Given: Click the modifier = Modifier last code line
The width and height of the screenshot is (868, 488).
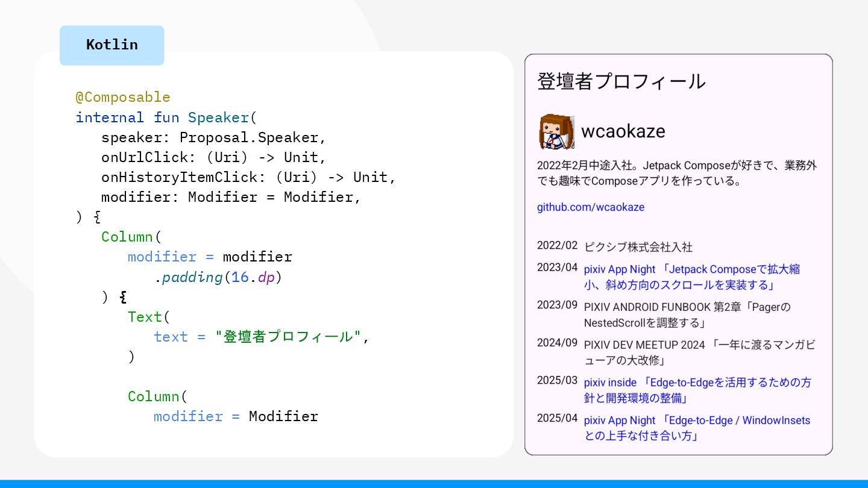Looking at the screenshot, I should (236, 416).
